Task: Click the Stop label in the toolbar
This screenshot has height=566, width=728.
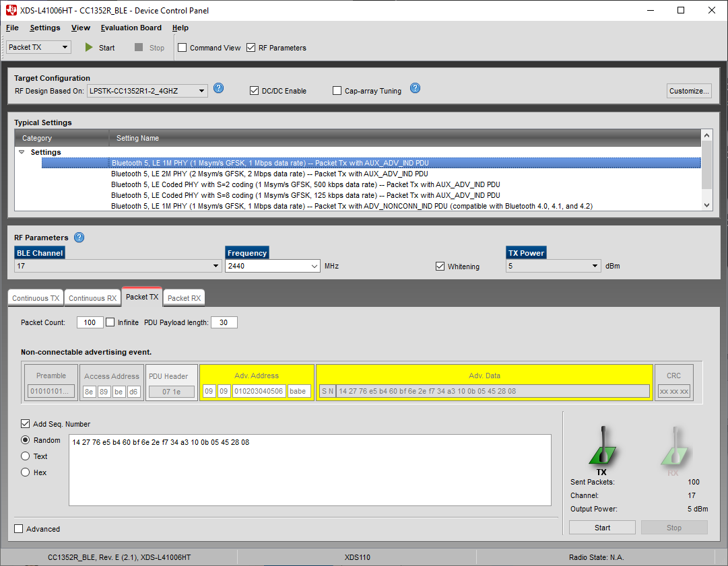Action: 157,48
